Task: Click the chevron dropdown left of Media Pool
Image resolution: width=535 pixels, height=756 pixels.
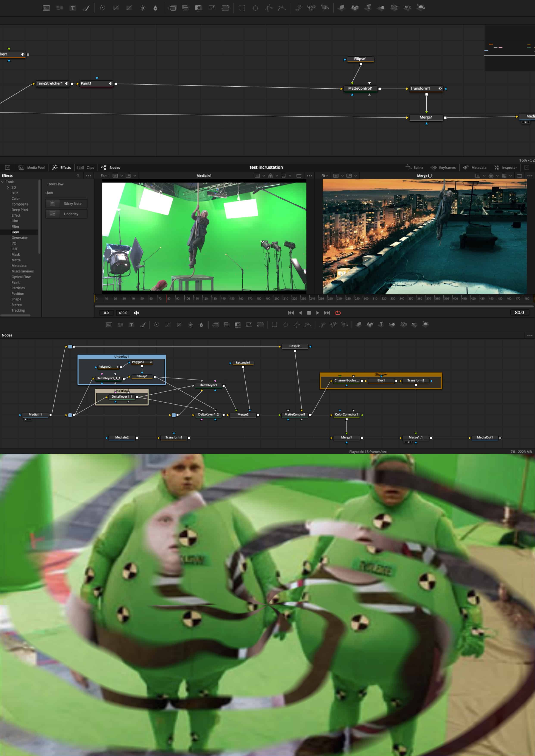Action: coord(8,167)
